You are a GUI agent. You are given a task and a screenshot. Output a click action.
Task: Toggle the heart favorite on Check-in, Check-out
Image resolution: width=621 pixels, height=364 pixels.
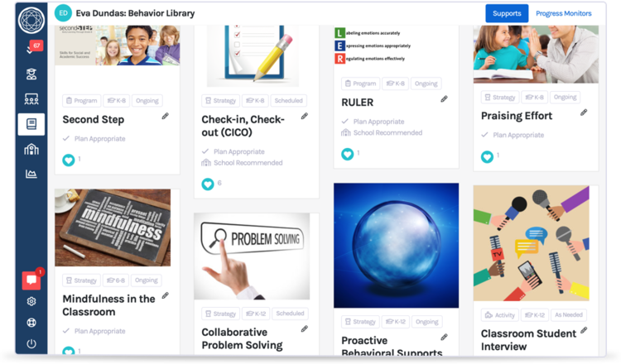(x=208, y=184)
